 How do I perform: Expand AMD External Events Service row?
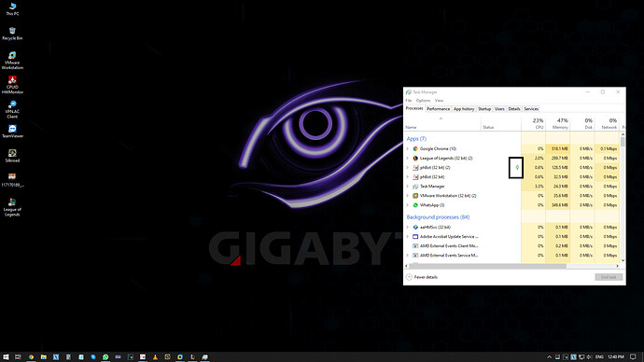(x=408, y=256)
